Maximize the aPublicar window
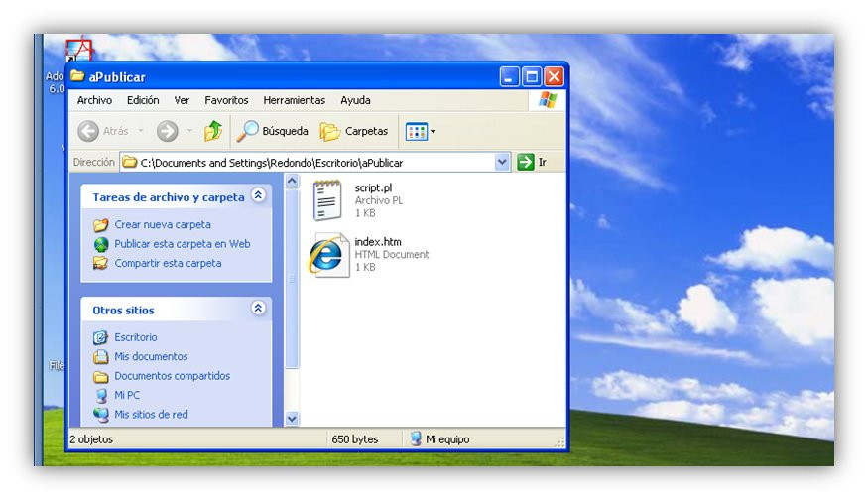 click(532, 76)
